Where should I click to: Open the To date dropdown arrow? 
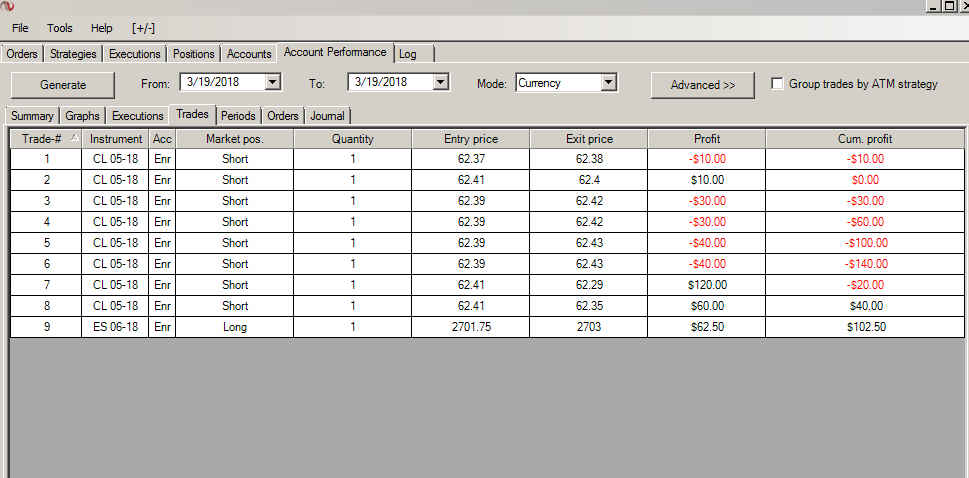pos(440,82)
